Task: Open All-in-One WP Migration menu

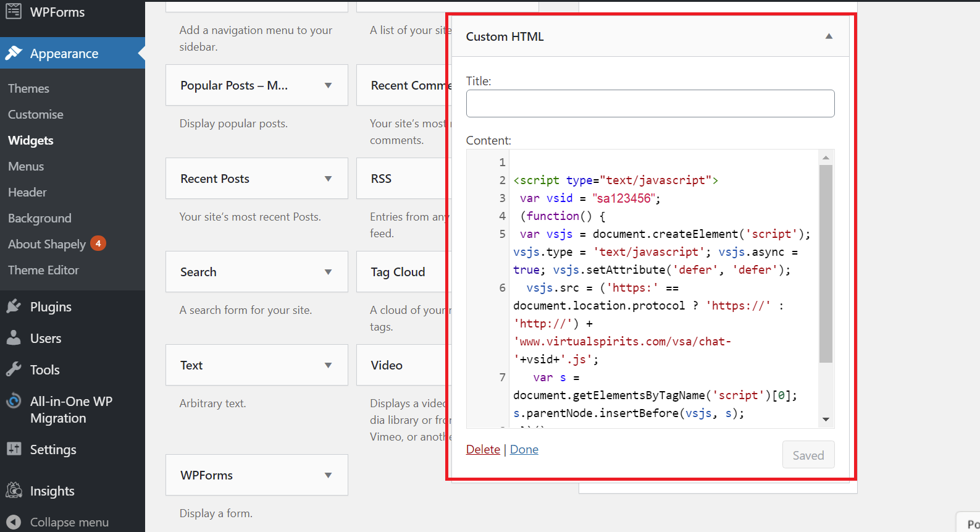Action: [x=72, y=410]
